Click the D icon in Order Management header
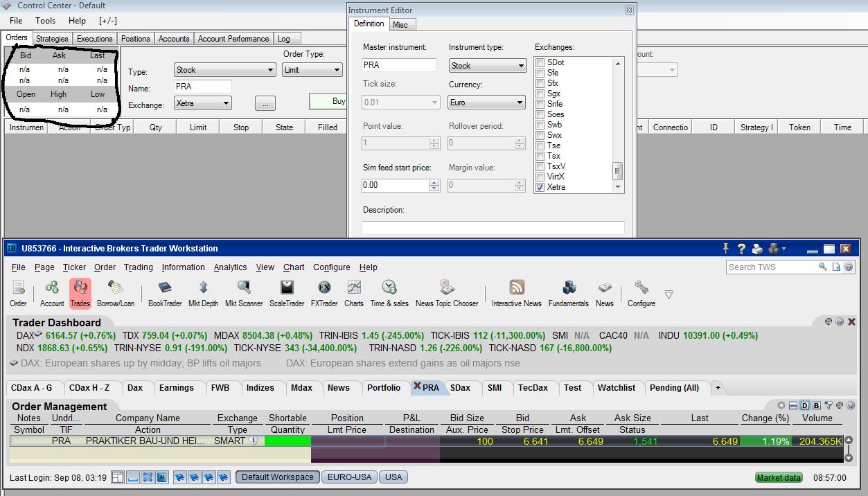 [805, 405]
